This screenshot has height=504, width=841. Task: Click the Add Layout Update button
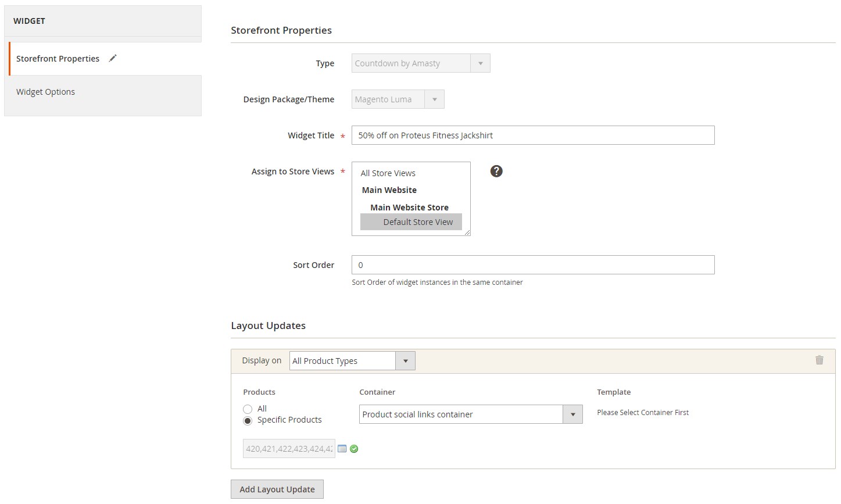coord(277,489)
